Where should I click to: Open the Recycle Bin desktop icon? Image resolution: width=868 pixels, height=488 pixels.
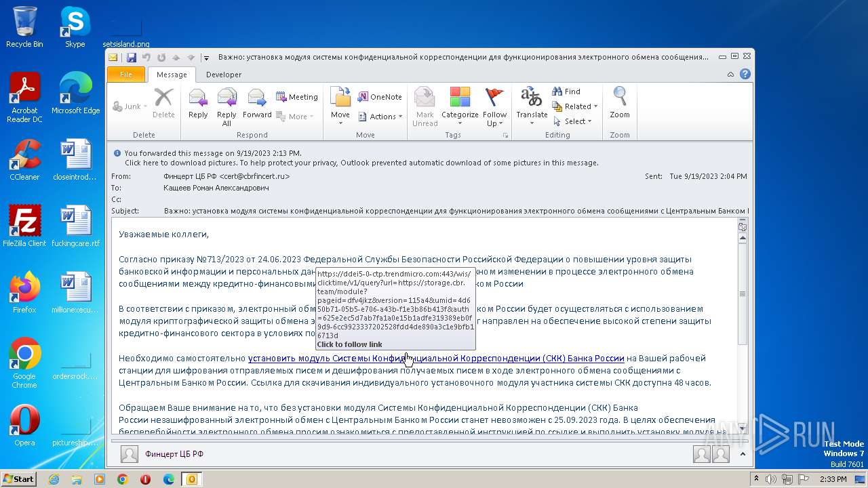click(x=24, y=27)
